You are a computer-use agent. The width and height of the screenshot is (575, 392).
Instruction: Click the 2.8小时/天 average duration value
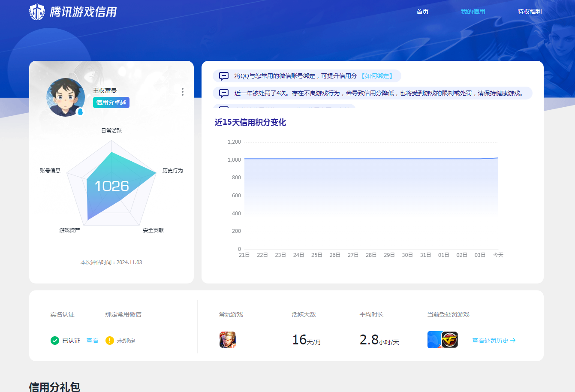pyautogui.click(x=379, y=340)
